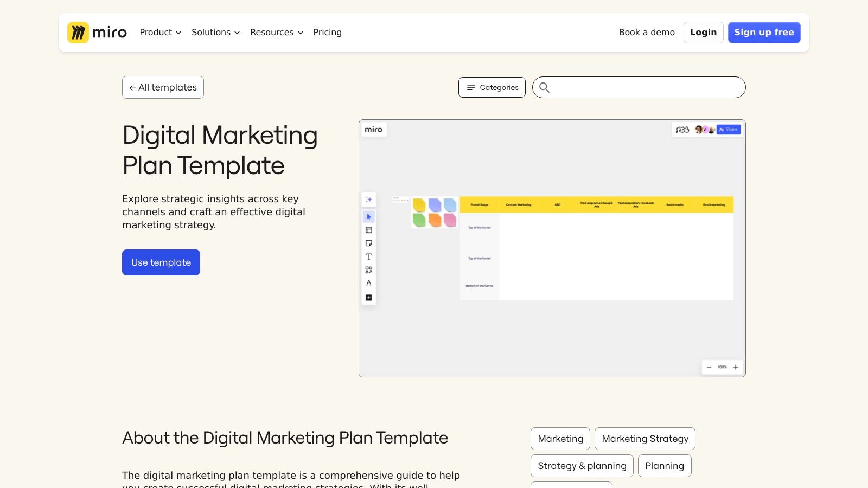Click the purple sticky note in preview
868x488 pixels.
(x=435, y=205)
